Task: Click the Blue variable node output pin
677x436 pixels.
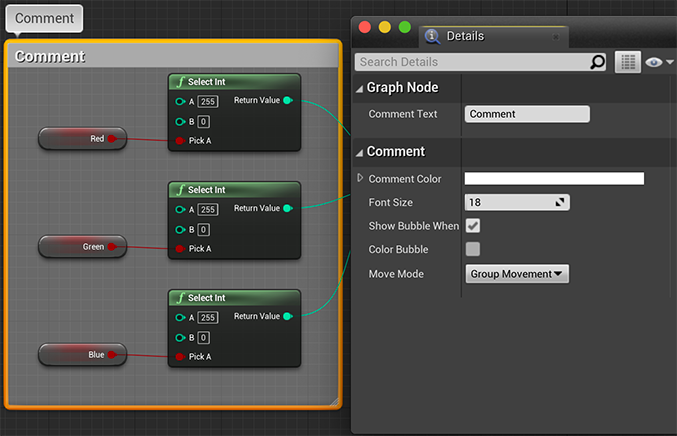Action: [112, 354]
